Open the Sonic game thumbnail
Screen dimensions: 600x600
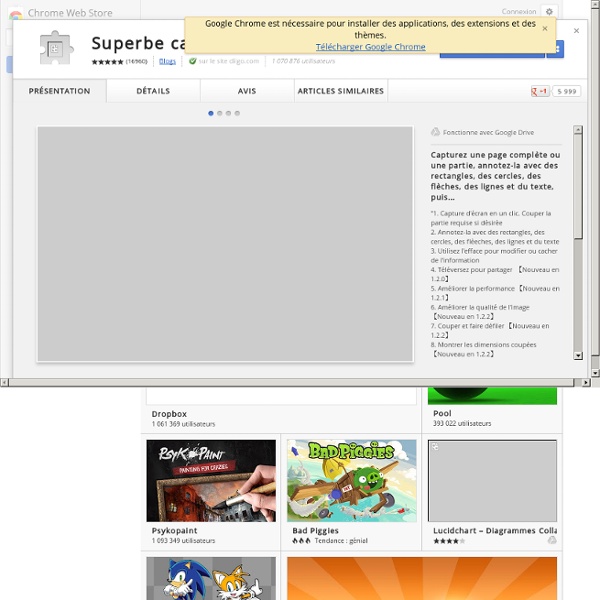click(x=211, y=578)
